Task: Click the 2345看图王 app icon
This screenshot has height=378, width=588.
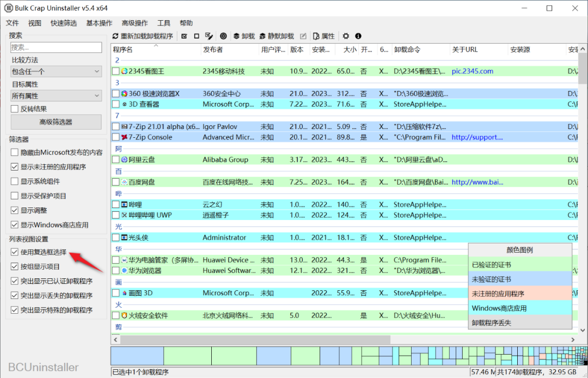Action: (125, 71)
